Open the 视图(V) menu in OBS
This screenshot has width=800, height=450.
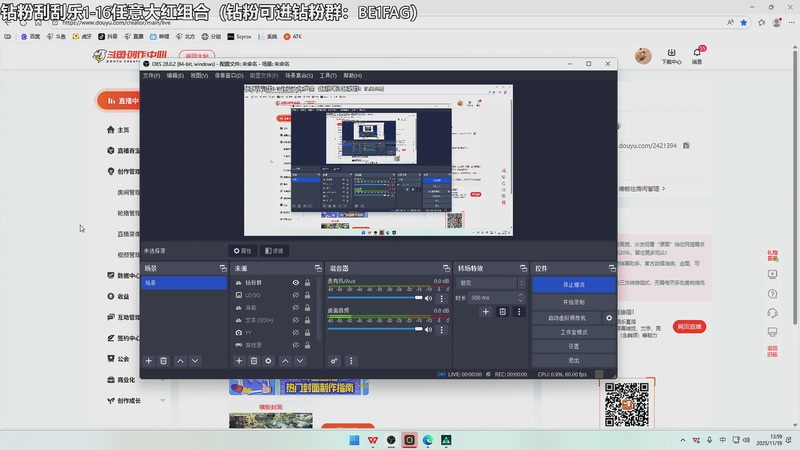(199, 76)
